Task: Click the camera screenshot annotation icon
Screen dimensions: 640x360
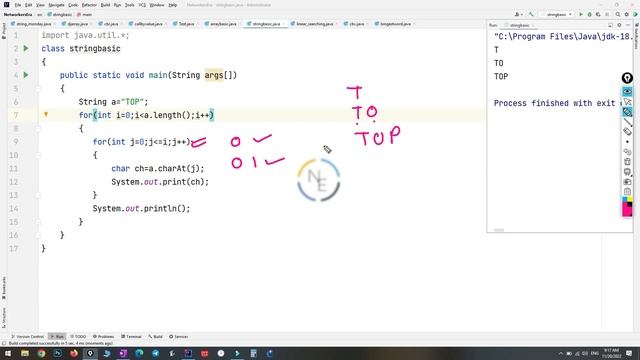Action: tap(627, 182)
